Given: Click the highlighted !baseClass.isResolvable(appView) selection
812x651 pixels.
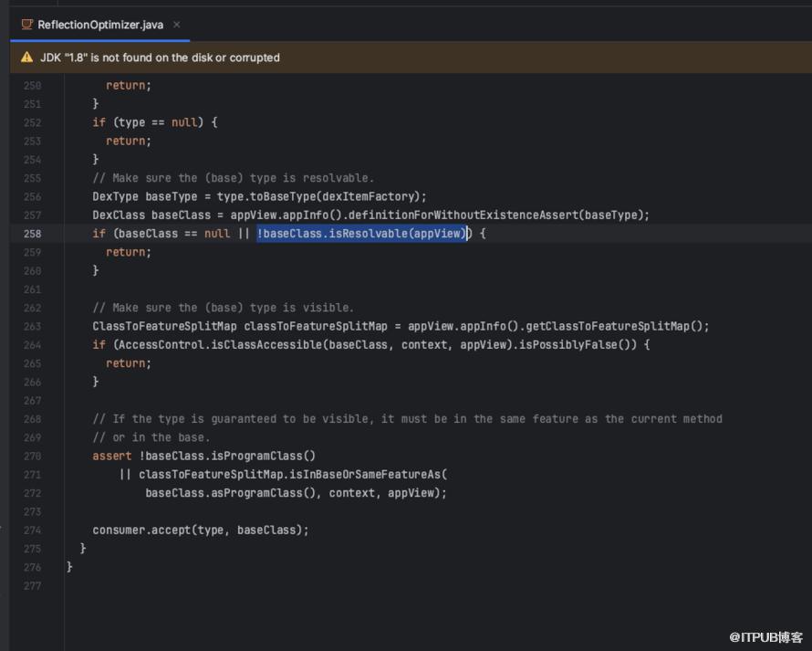Looking at the screenshot, I should [361, 234].
